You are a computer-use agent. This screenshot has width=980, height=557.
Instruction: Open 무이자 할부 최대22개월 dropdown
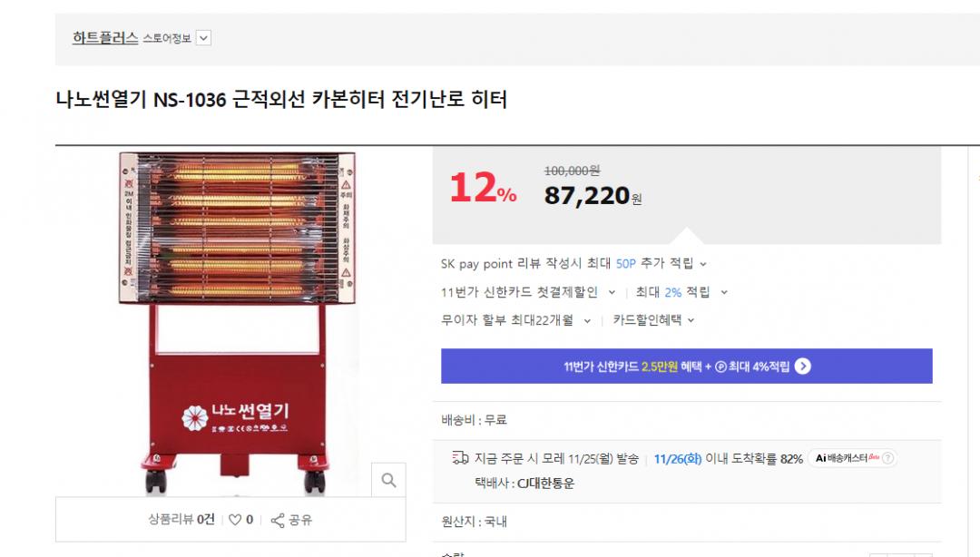[x=587, y=320]
